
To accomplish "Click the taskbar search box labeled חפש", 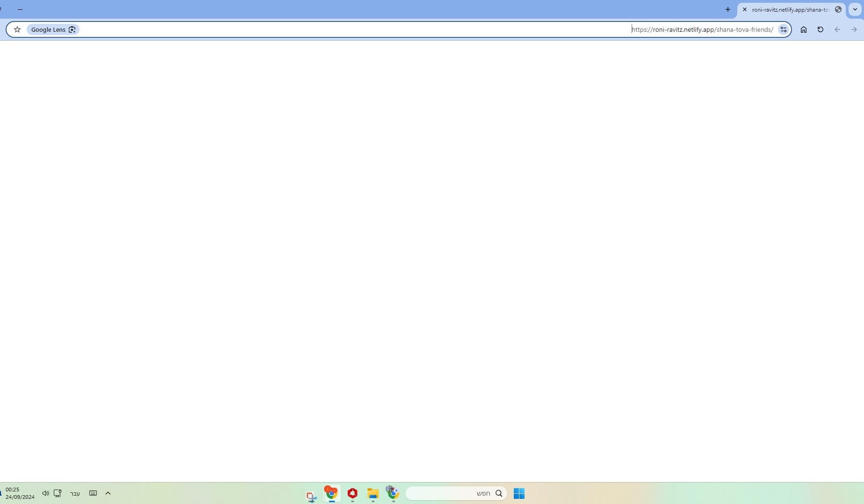I will coord(456,493).
